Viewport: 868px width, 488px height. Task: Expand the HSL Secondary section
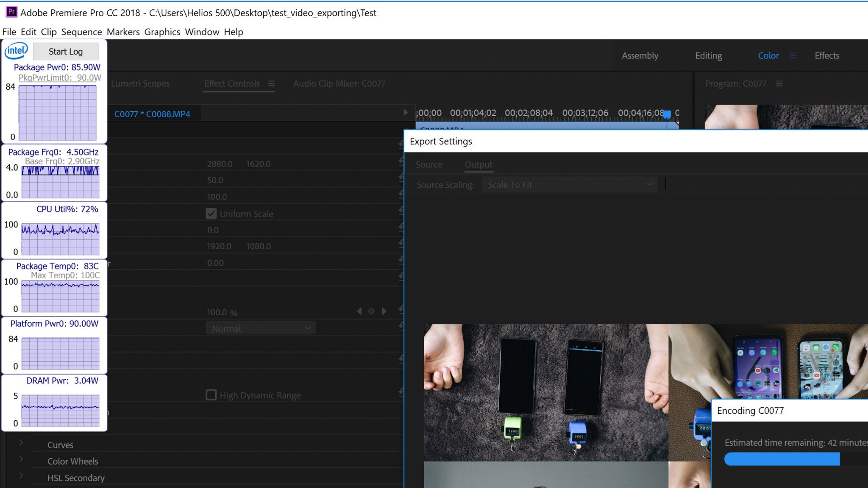click(21, 476)
